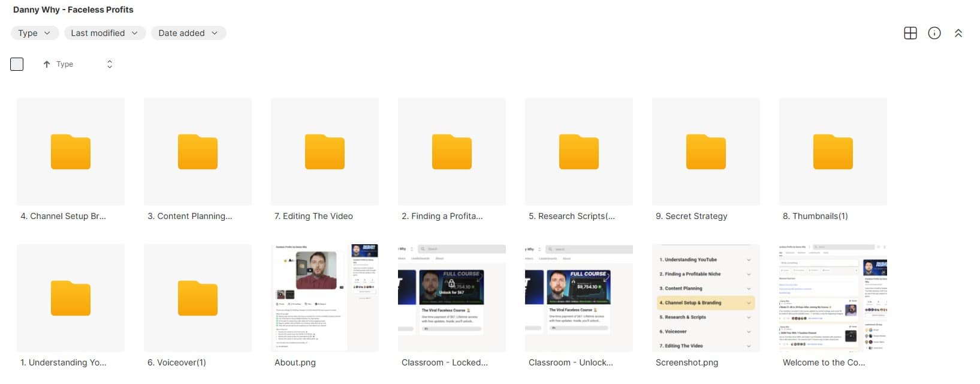This screenshot has height=384, width=980.
Task: Expand the Type filter dropdown
Action: pyautogui.click(x=34, y=33)
